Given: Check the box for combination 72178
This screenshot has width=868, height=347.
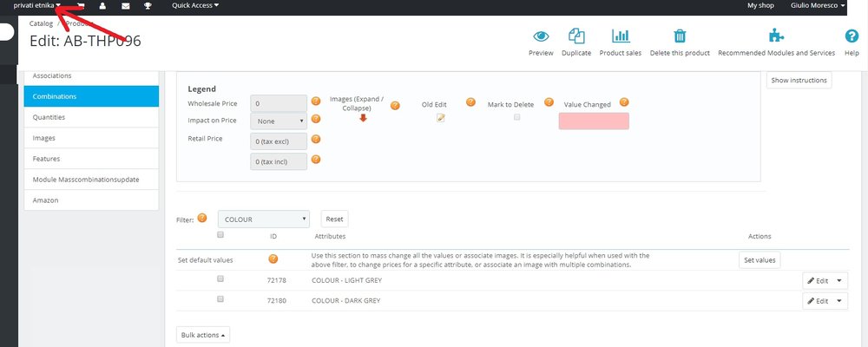Looking at the screenshot, I should (220, 279).
